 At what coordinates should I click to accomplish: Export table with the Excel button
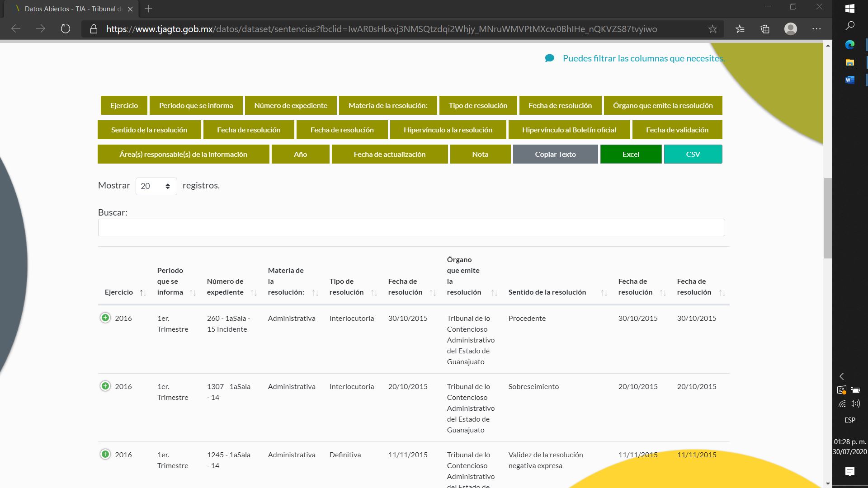click(631, 154)
